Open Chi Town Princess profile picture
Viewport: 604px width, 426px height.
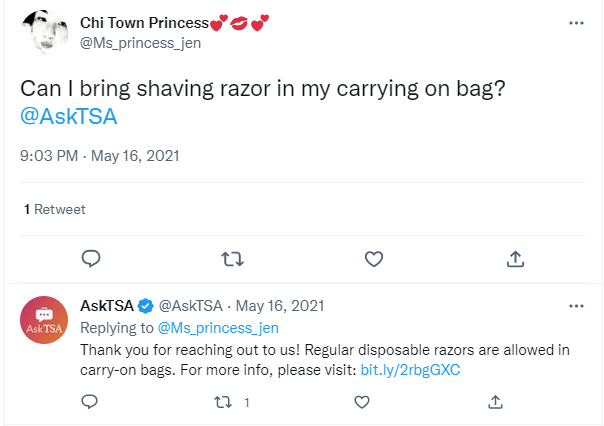point(43,32)
